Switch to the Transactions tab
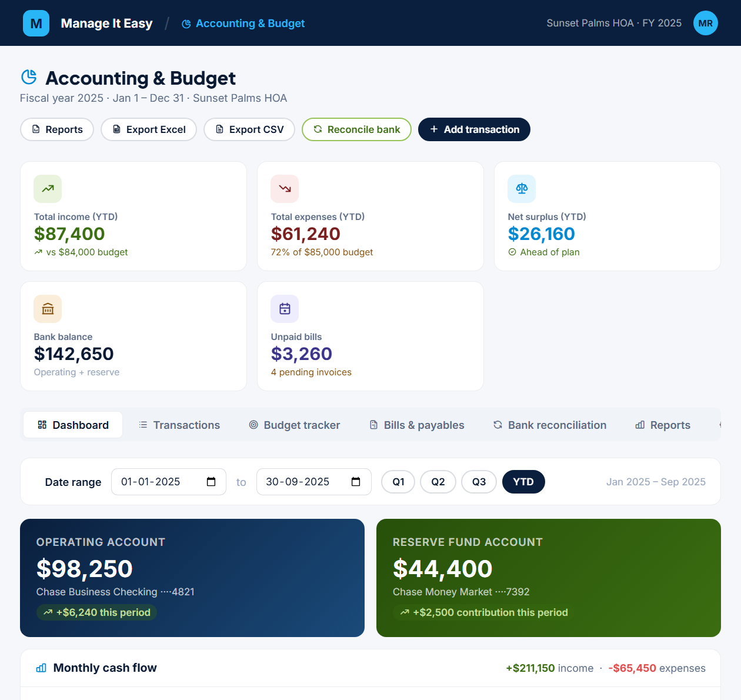Screen dimensions: 741x700 tap(179, 425)
